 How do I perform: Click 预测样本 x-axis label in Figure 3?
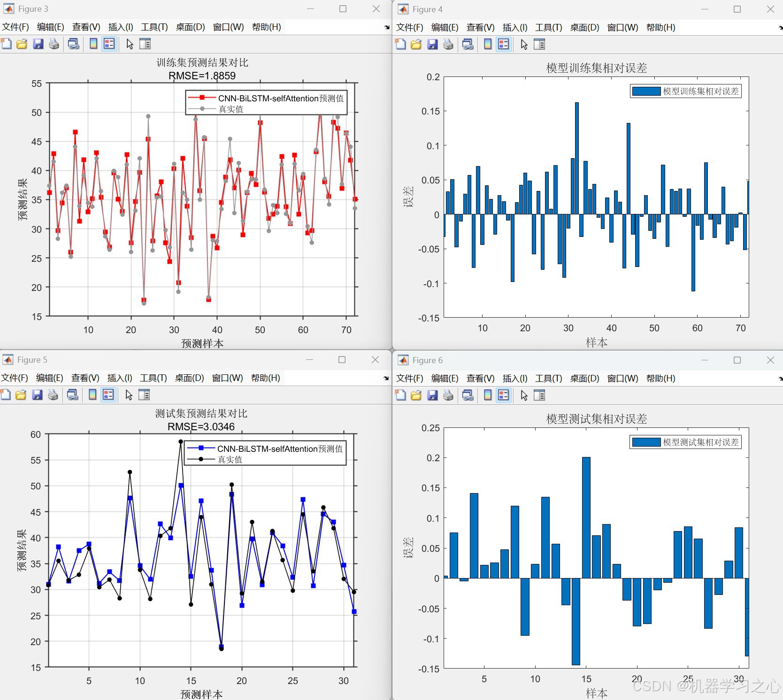tap(202, 343)
